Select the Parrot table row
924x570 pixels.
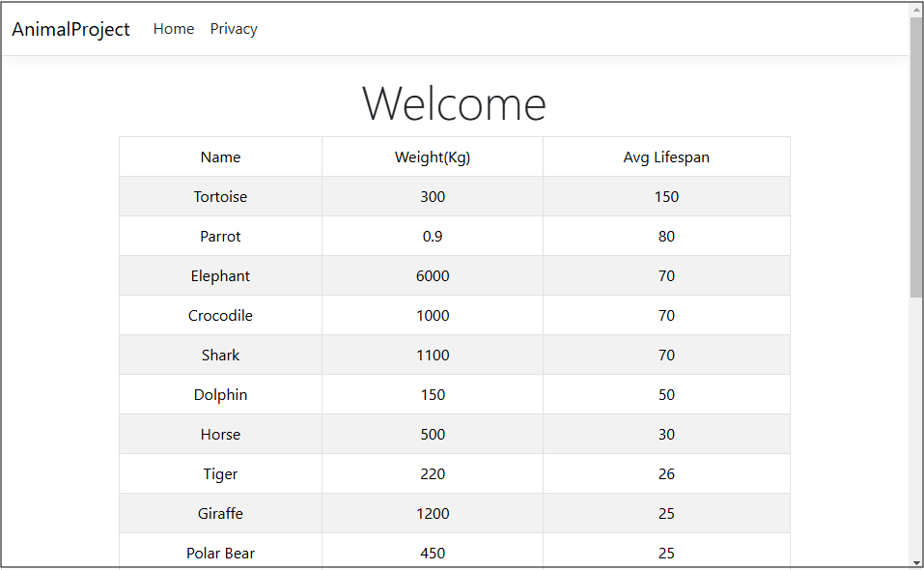(220, 236)
